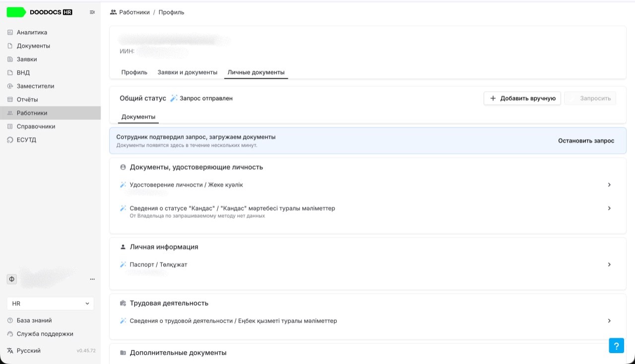The height and width of the screenshot is (364, 635).
Task: Select Работники in the sidebar
Action: click(x=50, y=113)
